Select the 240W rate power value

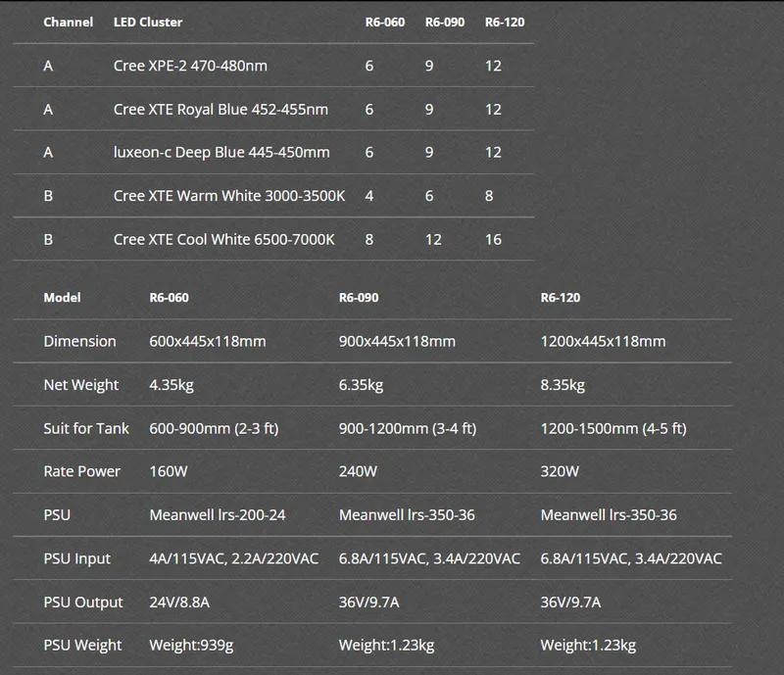[x=358, y=471]
